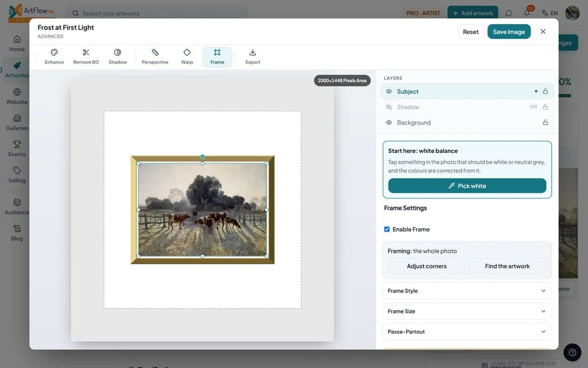Screen dimensions: 588x368
Task: Click the ArtFlow Pro logo
Action: coord(31,13)
